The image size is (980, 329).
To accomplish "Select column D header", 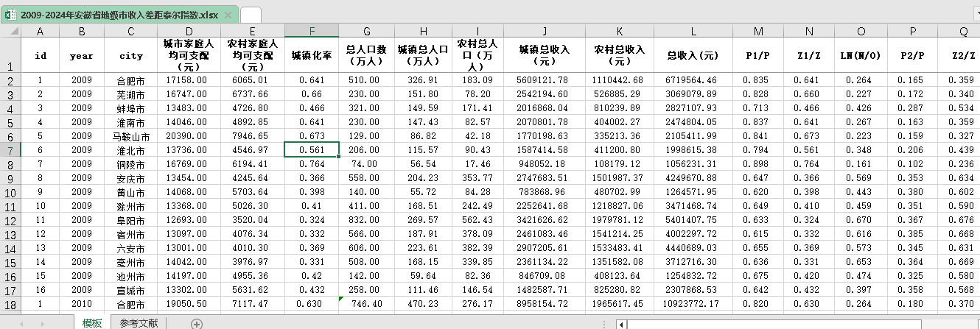I will 189,31.
